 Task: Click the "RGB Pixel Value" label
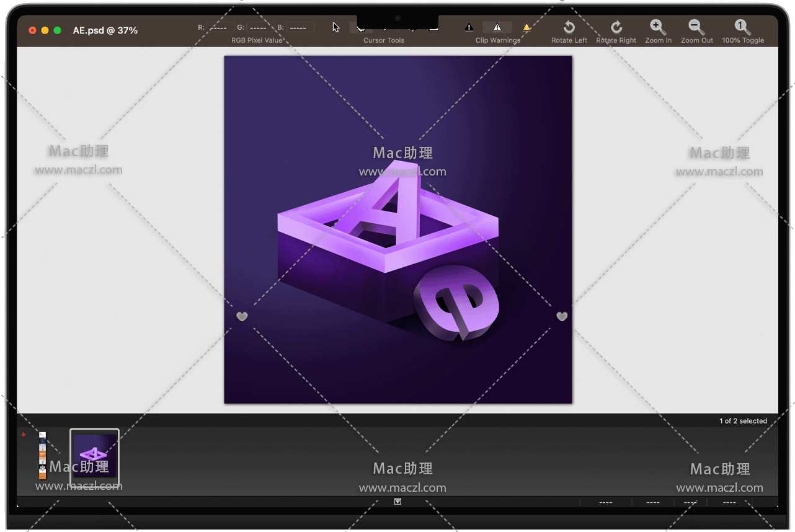click(257, 40)
